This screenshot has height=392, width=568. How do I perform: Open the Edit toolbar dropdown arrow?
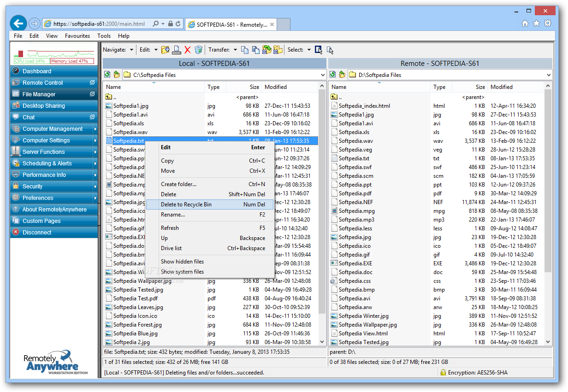156,50
